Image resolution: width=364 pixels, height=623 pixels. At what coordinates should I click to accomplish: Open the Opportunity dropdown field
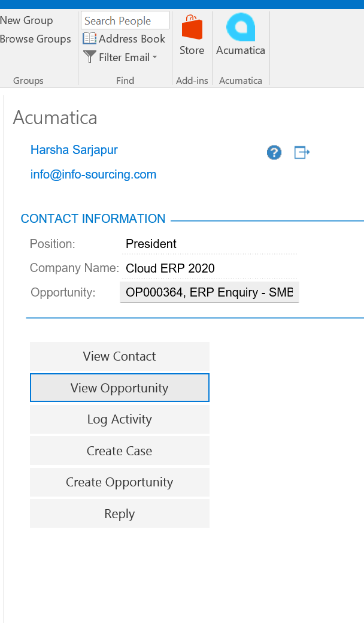point(209,293)
